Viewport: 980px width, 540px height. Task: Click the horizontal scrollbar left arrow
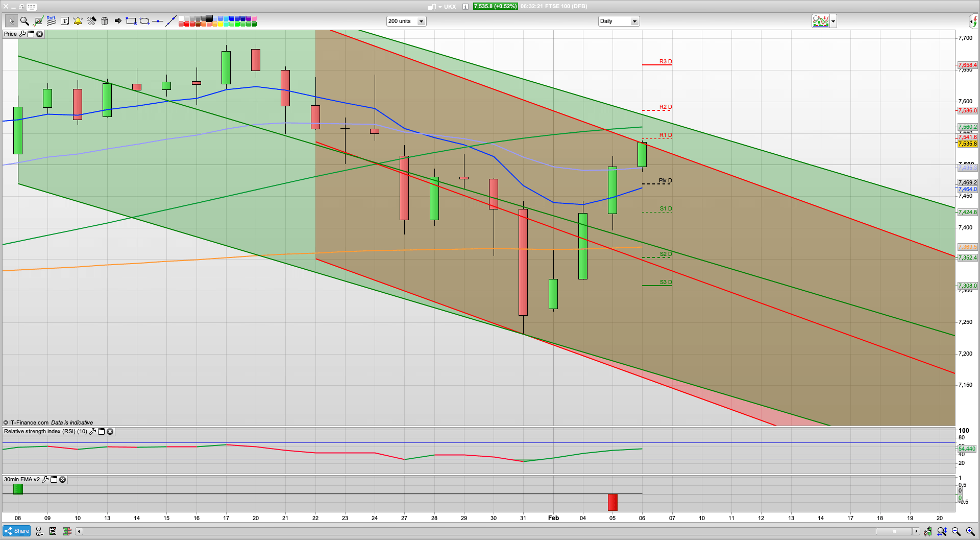coord(79,531)
